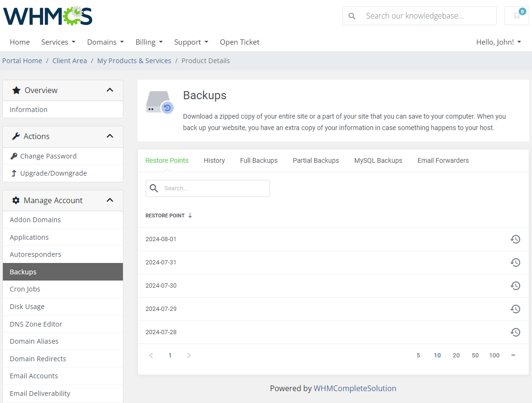
Task: Open Autoresponders in sidebar
Action: tap(63, 254)
